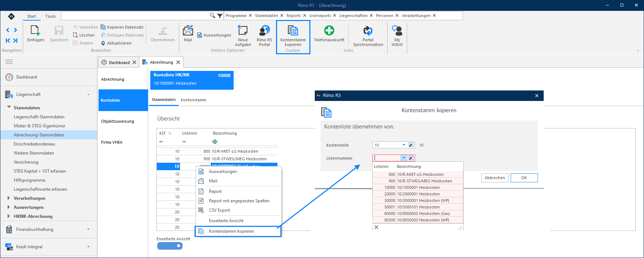Remove the Userreports search tag

[335, 16]
